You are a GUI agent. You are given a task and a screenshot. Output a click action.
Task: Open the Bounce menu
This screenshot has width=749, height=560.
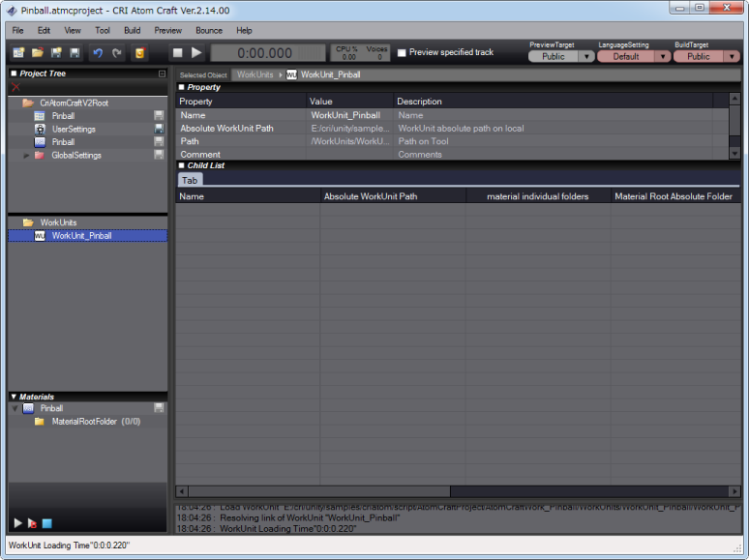pyautogui.click(x=208, y=30)
